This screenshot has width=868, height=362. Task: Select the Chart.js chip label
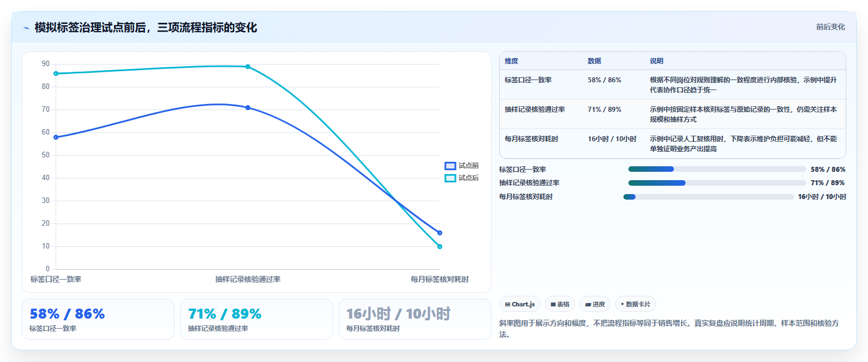523,304
